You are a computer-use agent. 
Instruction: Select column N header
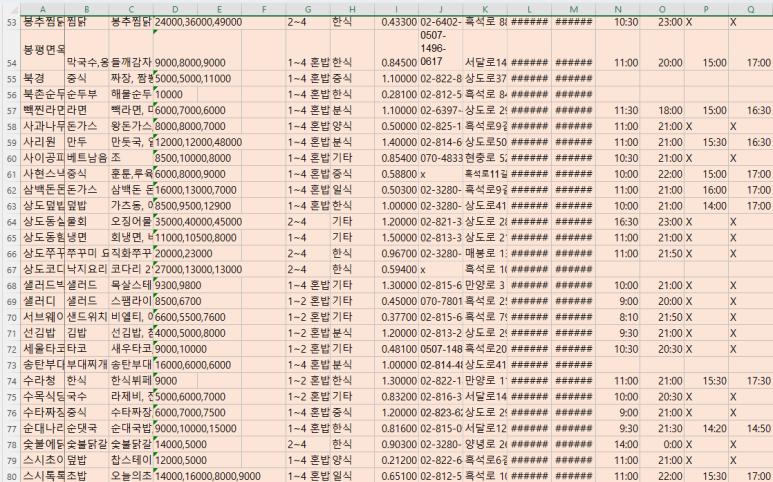(x=618, y=9)
